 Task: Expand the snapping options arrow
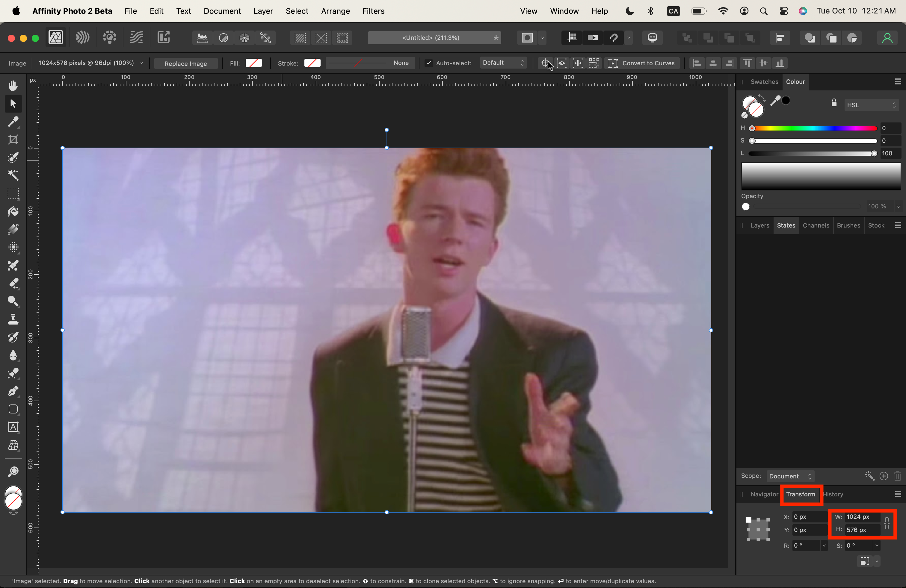629,38
